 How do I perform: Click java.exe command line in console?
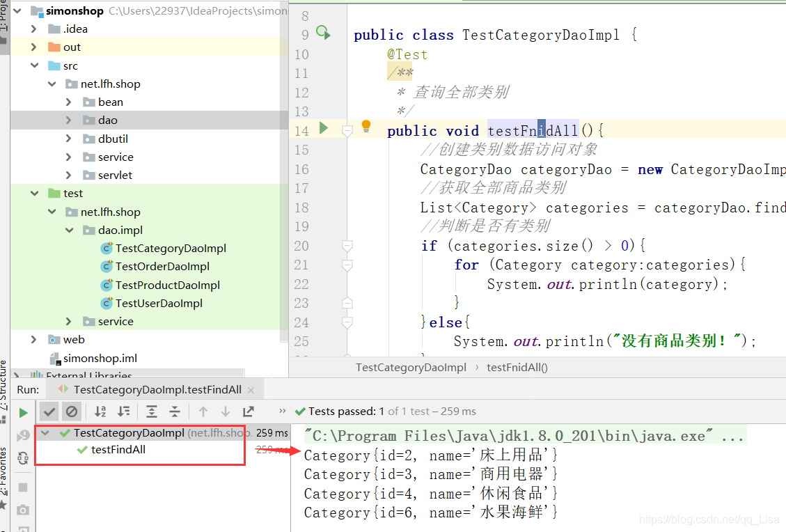click(524, 436)
